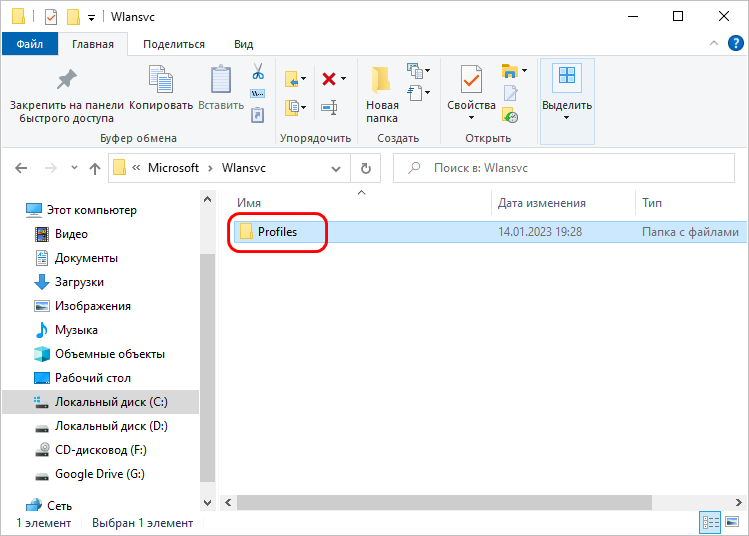Viewport: 749px width, 536px height.
Task: Open the Quick Access Toolbar customize dropdown
Action: click(91, 18)
